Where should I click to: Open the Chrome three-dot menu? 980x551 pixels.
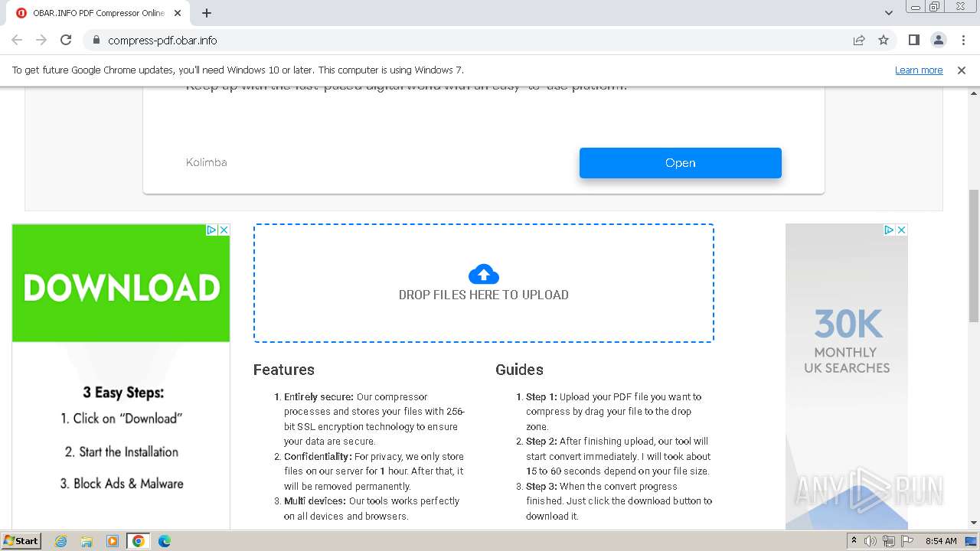(x=962, y=40)
